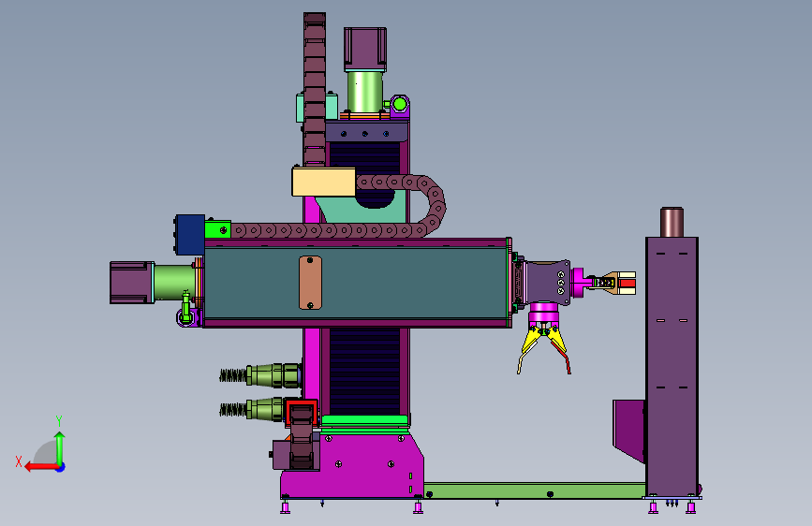Select the vertical cable drag chain
812x526 pixels.
[315, 90]
